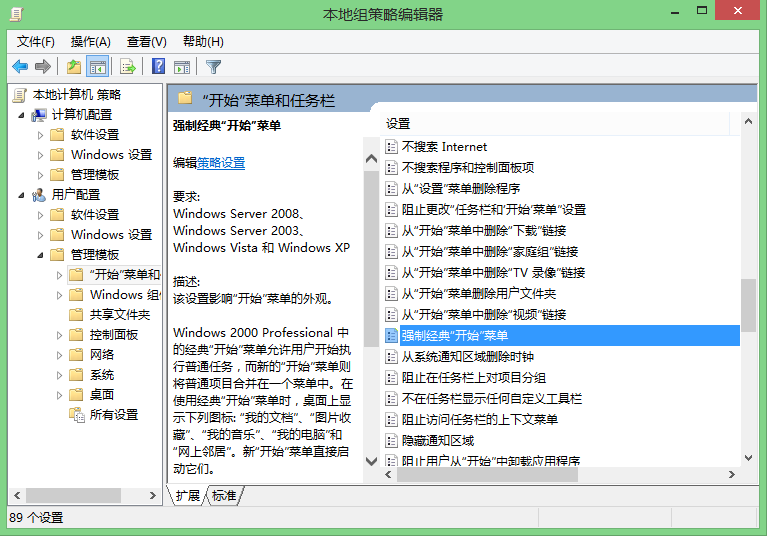Expand the 控制面板 folder in tree
Viewport: 767px width, 536px height.
tap(59, 335)
